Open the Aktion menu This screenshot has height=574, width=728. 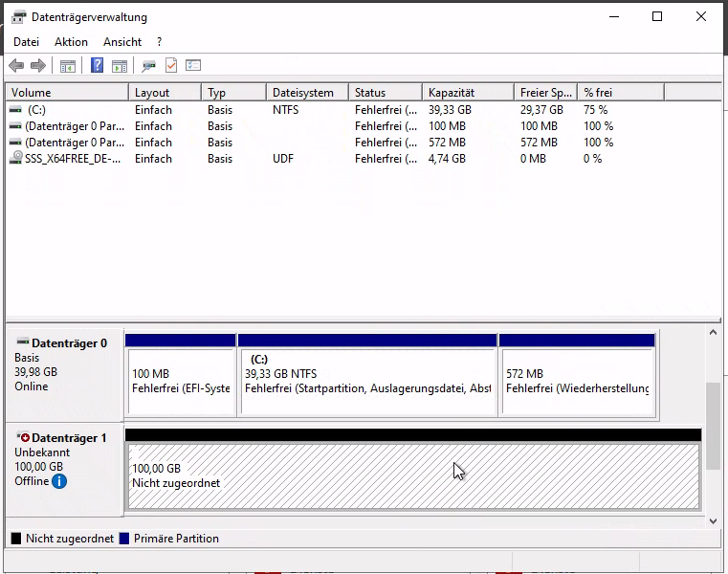pyautogui.click(x=71, y=42)
